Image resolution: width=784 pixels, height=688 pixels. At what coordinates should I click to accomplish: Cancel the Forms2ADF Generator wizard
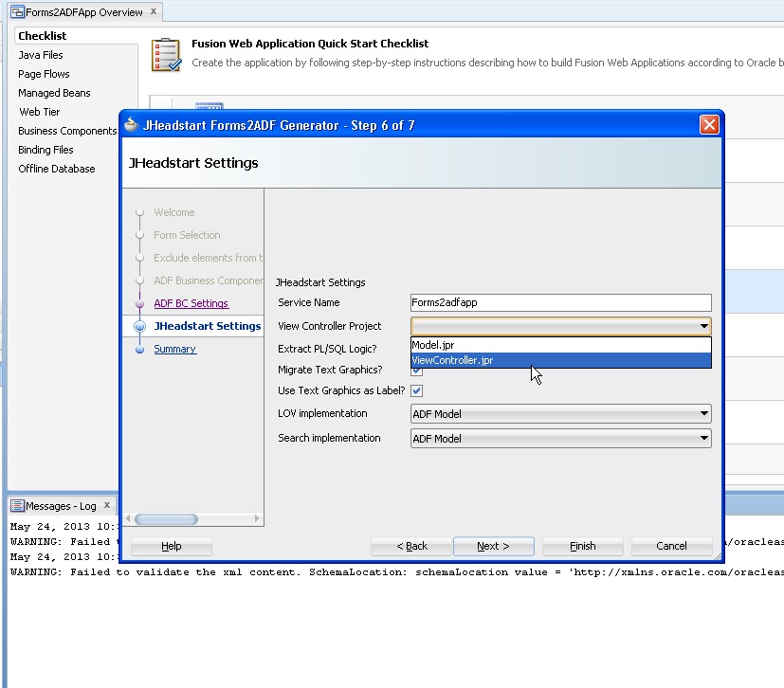coord(671,546)
